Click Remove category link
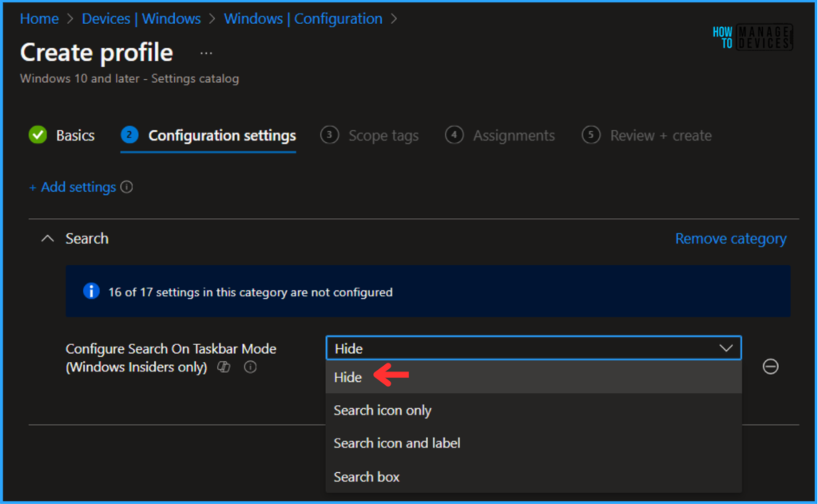Viewport: 818px width, 504px height. coord(731,239)
